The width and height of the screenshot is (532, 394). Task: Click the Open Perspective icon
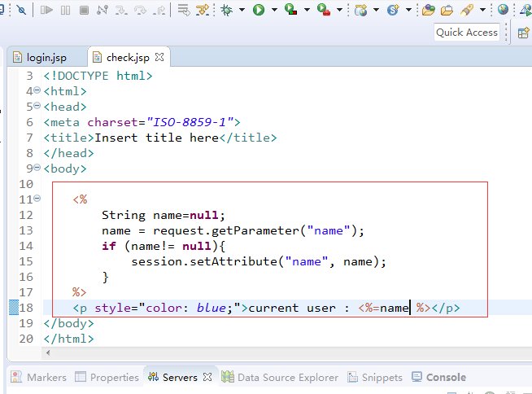523,33
